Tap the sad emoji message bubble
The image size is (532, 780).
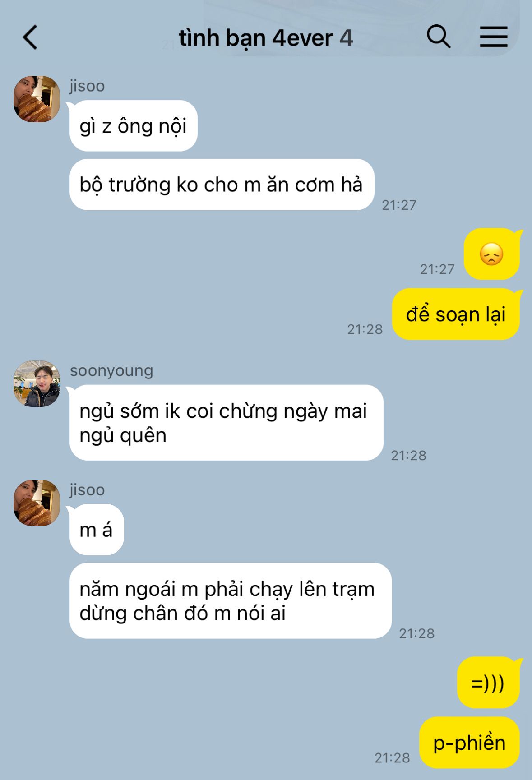coord(491,254)
